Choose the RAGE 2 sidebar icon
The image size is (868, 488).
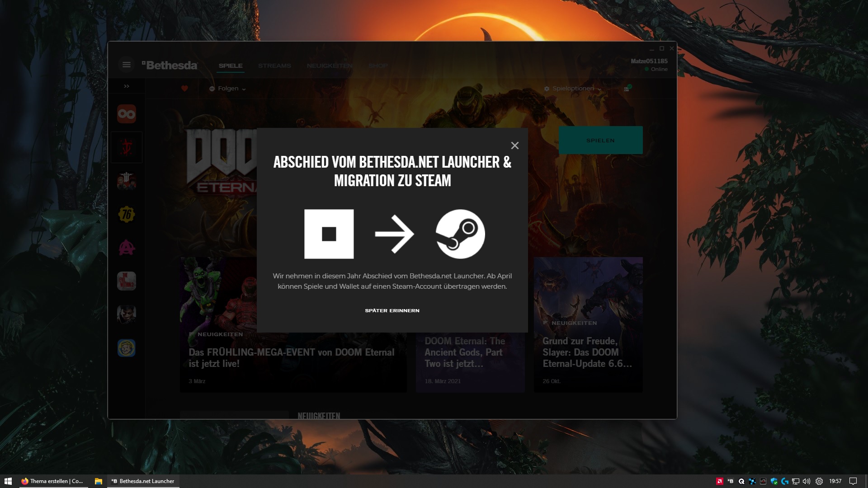127,248
